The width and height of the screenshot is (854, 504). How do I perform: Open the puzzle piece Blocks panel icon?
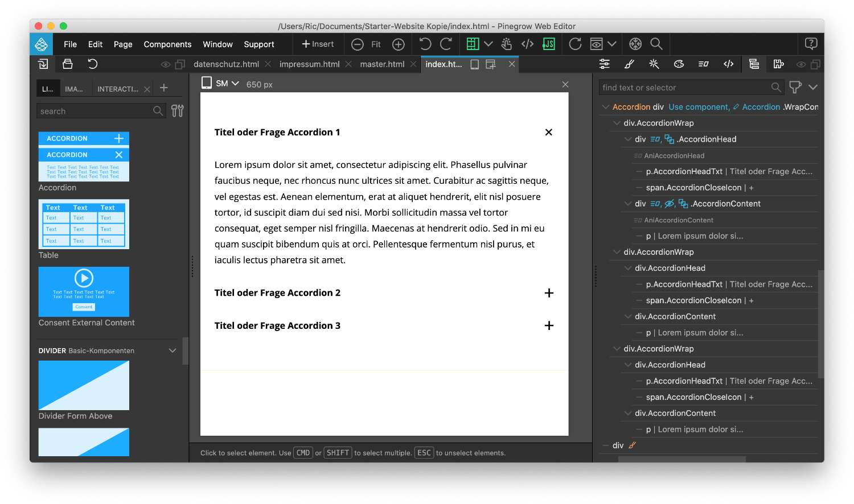779,64
